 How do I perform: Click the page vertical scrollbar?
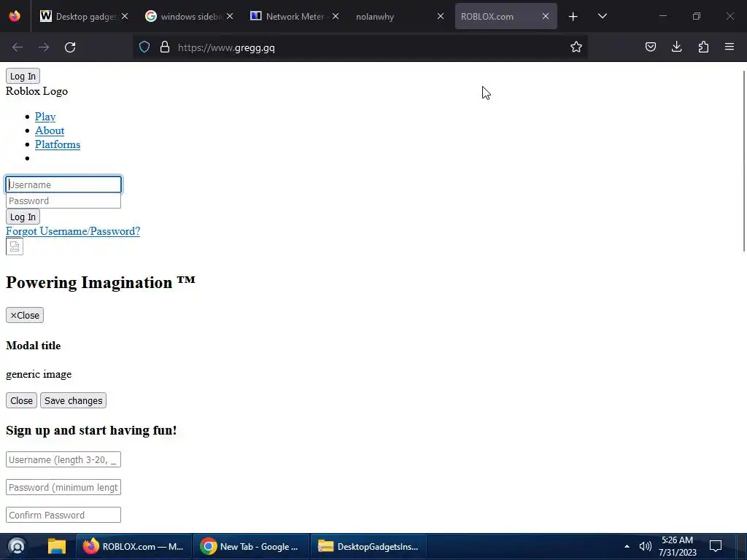743,161
